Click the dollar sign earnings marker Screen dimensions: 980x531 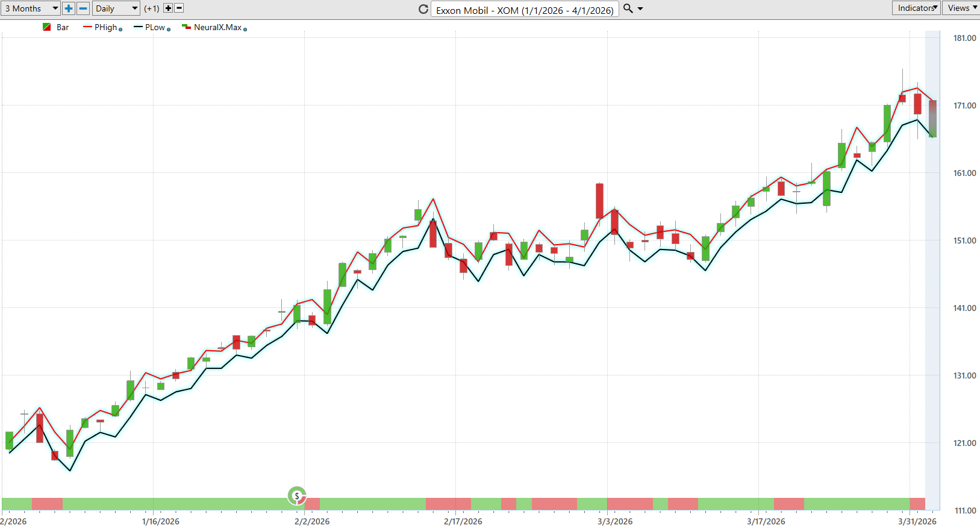pos(297,496)
